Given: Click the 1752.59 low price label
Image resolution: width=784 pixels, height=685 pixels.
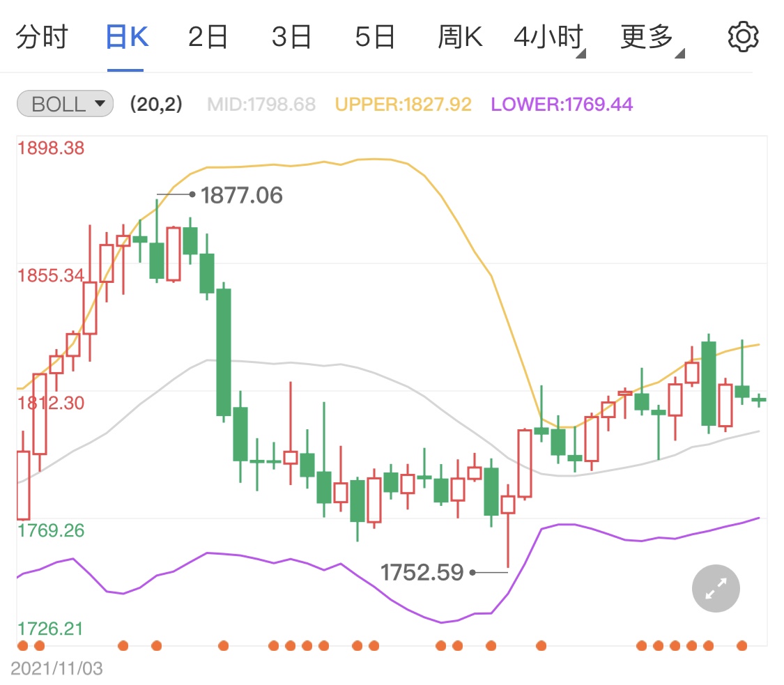Looking at the screenshot, I should point(422,573).
